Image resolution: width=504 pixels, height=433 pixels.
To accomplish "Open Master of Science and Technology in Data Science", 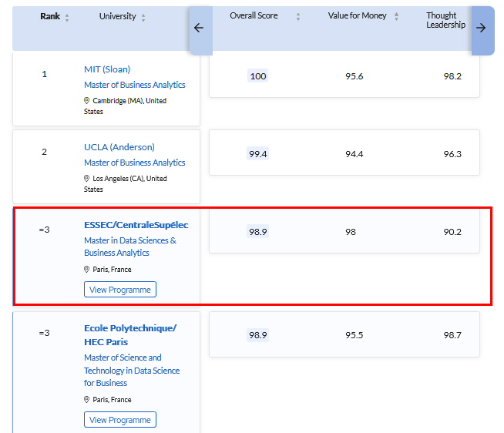I will pyautogui.click(x=132, y=371).
